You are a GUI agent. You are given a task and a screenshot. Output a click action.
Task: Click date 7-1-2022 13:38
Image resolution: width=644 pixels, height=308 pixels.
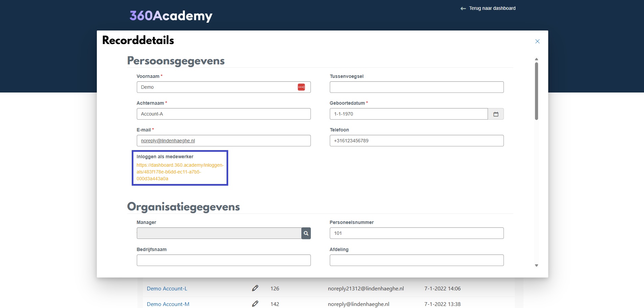coord(443,304)
